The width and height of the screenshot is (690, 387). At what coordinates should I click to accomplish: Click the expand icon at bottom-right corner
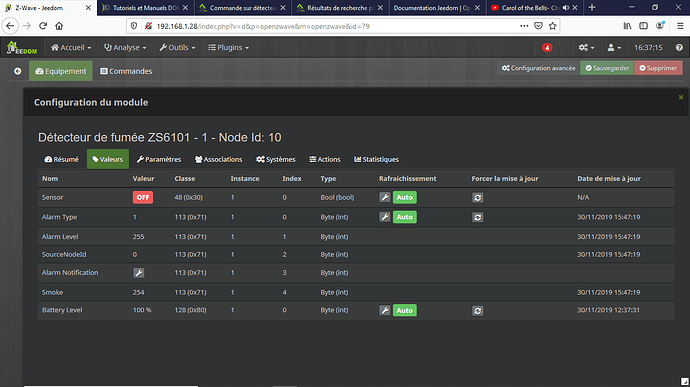click(684, 381)
